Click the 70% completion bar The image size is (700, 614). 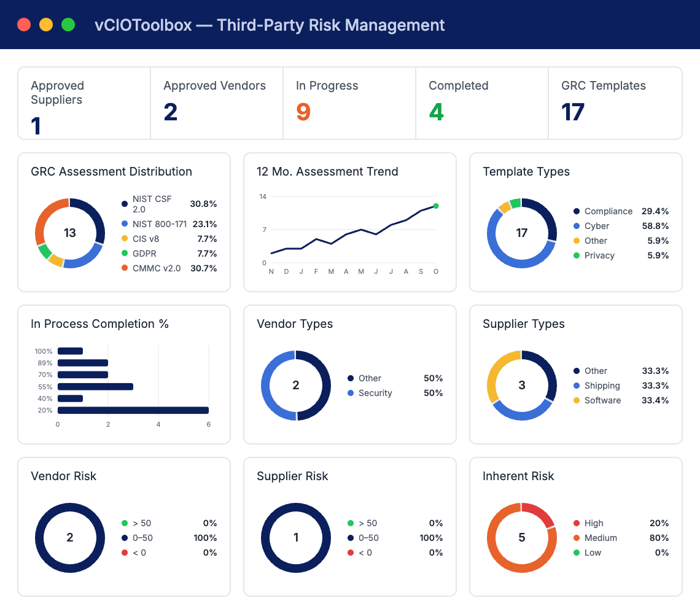tap(83, 375)
